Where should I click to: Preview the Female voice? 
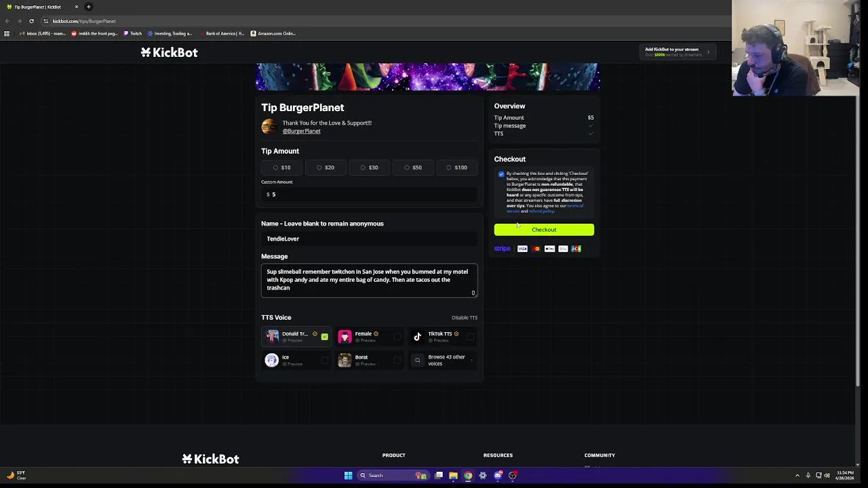[366, 340]
